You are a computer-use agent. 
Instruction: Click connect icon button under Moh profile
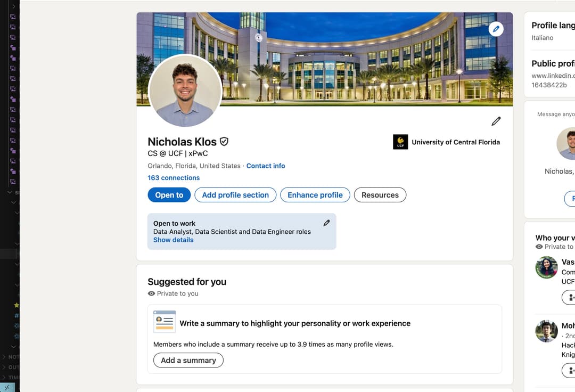pyautogui.click(x=569, y=370)
